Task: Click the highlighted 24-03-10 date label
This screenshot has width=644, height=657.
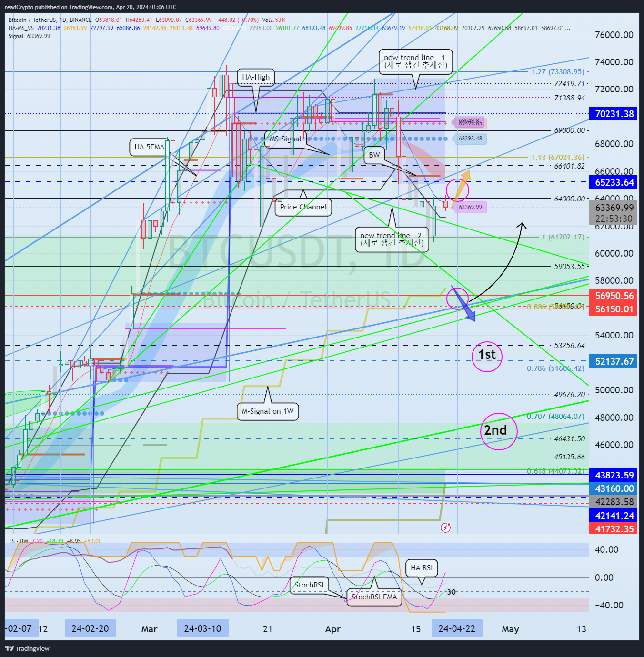Action: tap(202, 628)
